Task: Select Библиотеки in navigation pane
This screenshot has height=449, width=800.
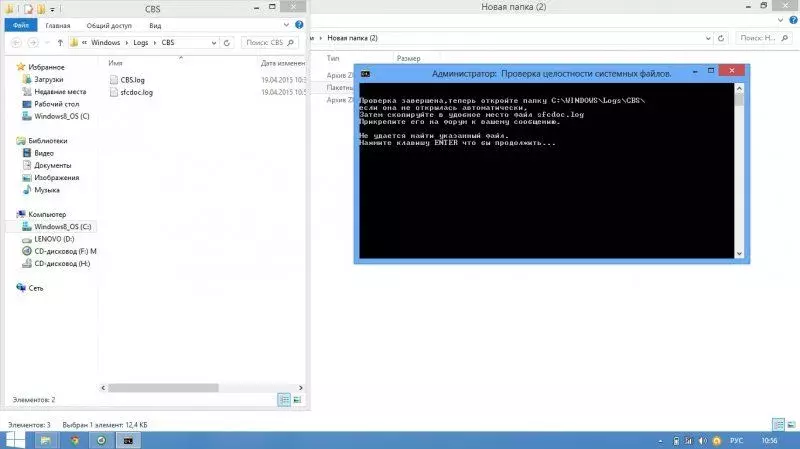Action: pyautogui.click(x=47, y=140)
